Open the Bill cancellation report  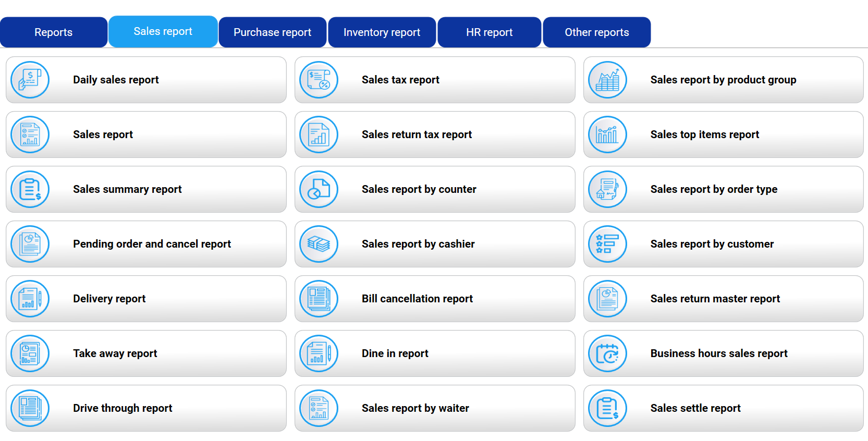[x=417, y=299]
